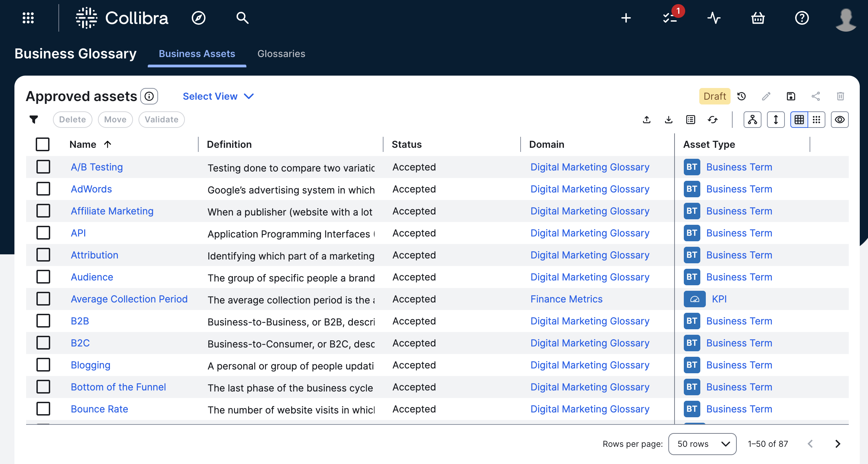Open the app launcher grid menu
Image resolution: width=868 pixels, height=464 pixels.
[28, 18]
